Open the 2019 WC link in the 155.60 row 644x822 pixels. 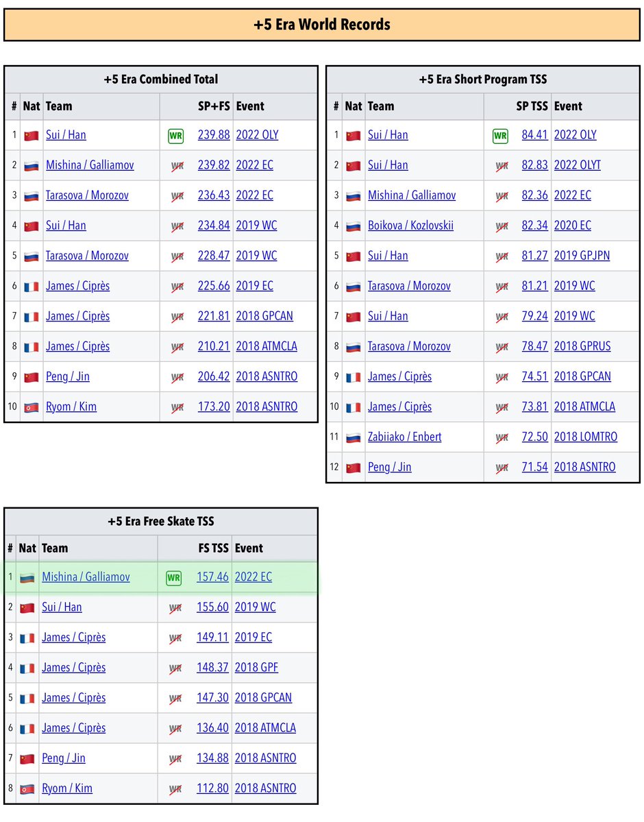pyautogui.click(x=255, y=607)
